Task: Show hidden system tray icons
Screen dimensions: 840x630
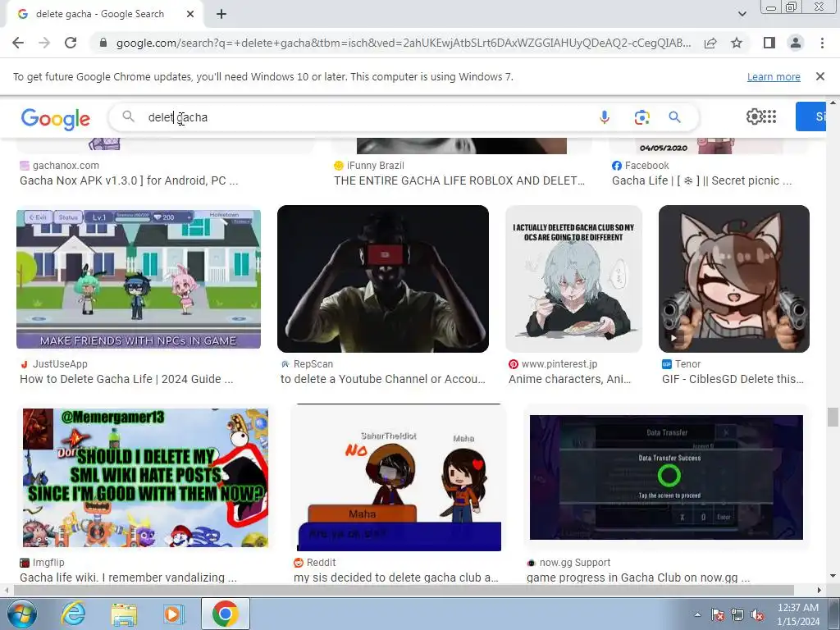Action: (697, 614)
